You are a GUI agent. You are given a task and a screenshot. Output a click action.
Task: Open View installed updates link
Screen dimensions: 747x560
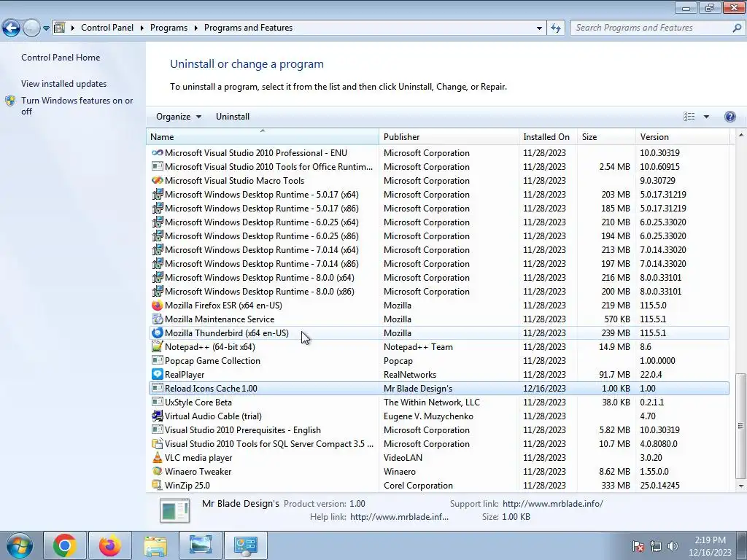[64, 83]
